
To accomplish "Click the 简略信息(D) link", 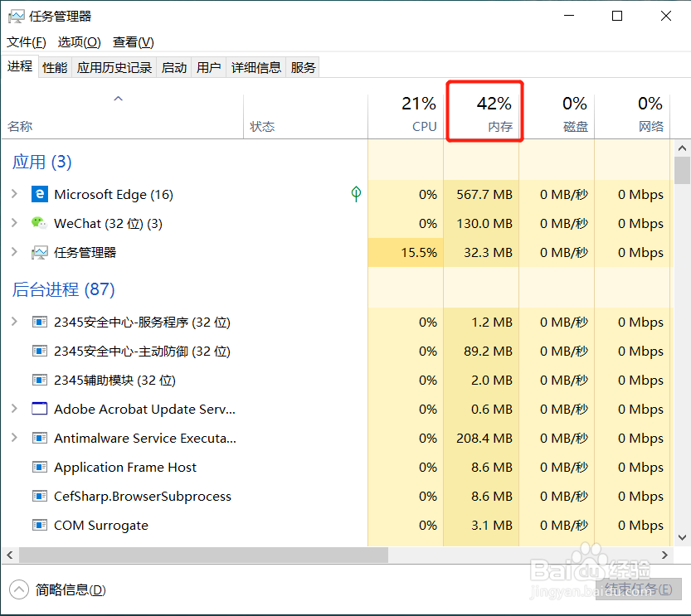I will coord(71,589).
